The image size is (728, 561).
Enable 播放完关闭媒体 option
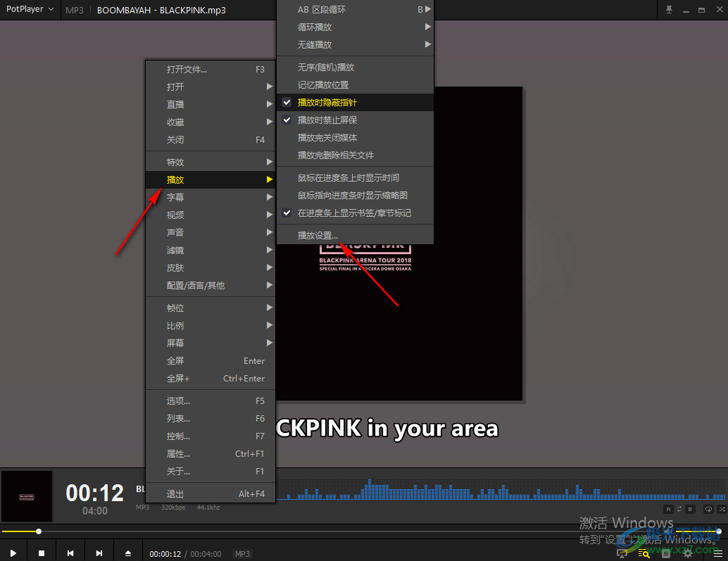point(355,138)
